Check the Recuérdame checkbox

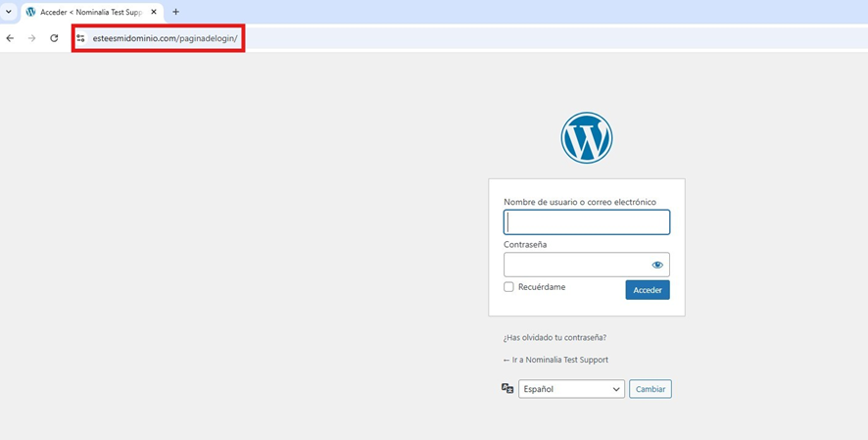pos(508,287)
